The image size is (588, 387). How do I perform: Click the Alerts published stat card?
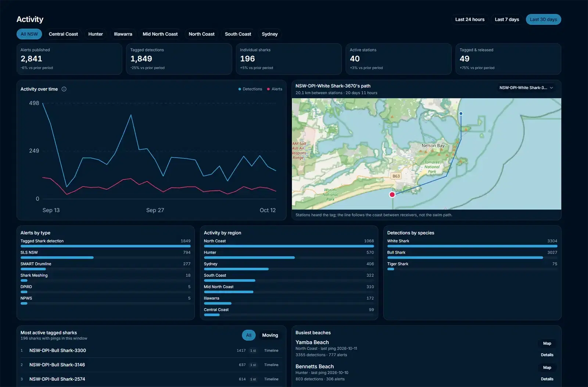click(x=69, y=59)
